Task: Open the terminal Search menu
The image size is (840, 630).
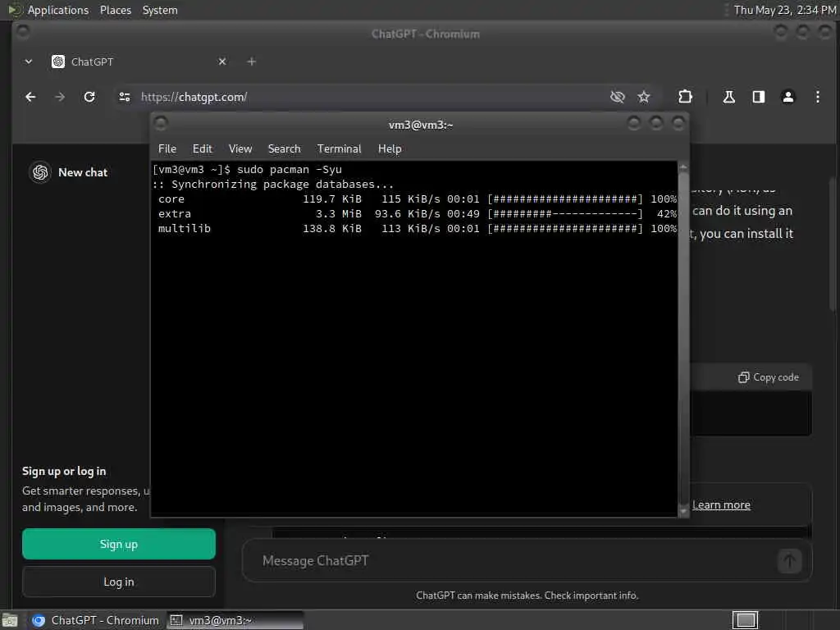Action: (284, 149)
